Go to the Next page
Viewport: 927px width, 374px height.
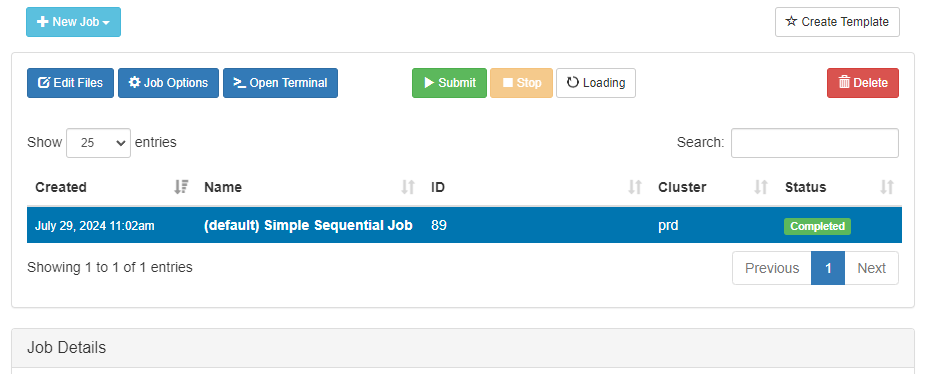(871, 268)
